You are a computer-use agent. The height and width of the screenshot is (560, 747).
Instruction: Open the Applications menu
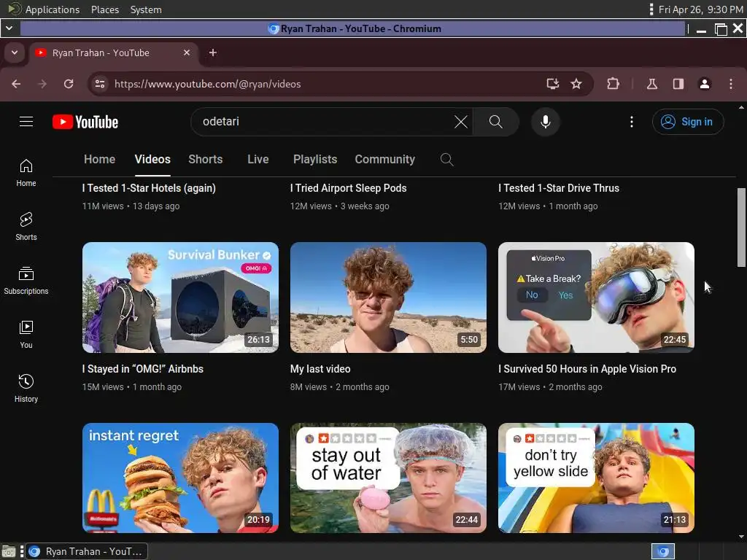[x=53, y=9]
